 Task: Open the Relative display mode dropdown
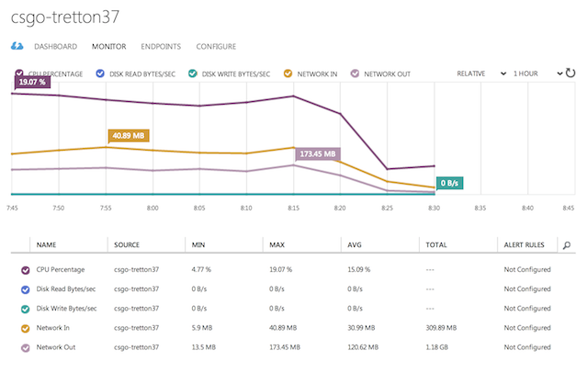pos(481,73)
